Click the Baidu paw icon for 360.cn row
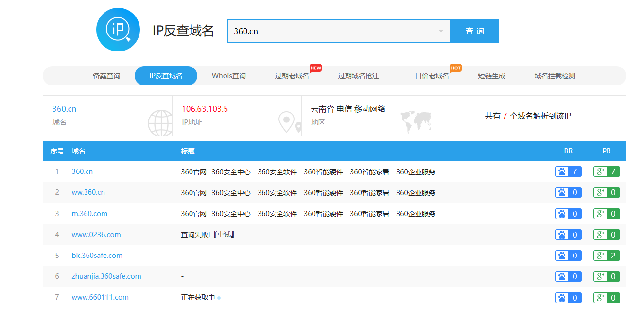644x324 pixels. 562,171
